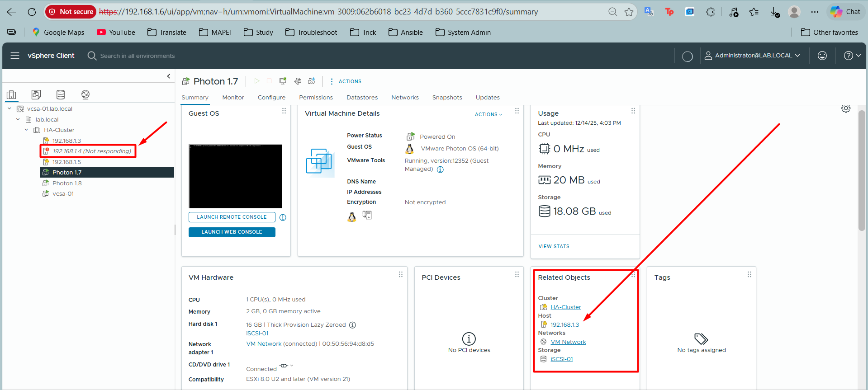The image size is (868, 390).
Task: Open VM Network link in VM Hardware
Action: pos(264,344)
